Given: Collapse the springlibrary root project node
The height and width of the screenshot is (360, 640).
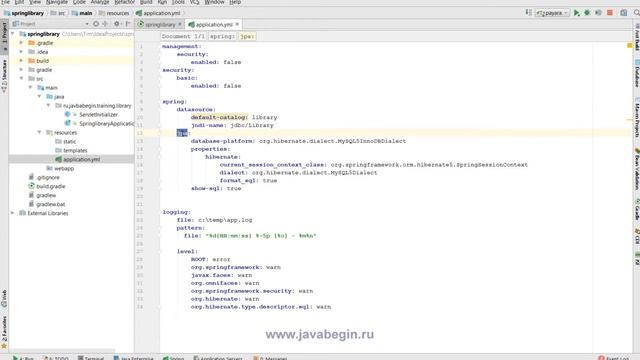Looking at the screenshot, I should pyautogui.click(x=13, y=34).
